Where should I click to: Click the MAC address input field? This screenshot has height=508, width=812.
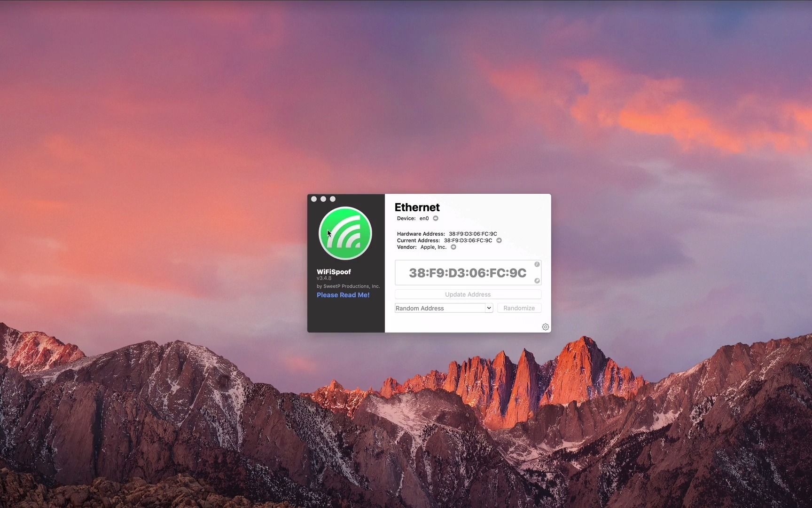[468, 273]
